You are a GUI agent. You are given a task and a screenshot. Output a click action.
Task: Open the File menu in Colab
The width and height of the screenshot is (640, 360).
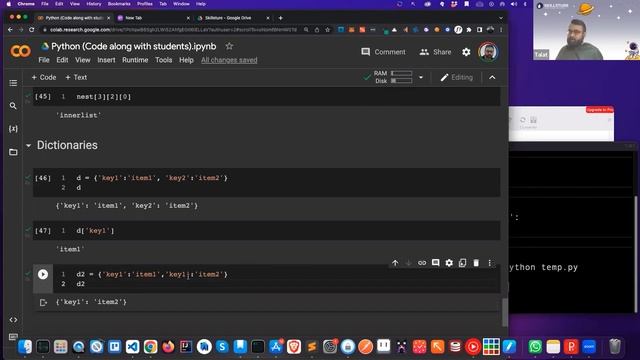point(44,60)
